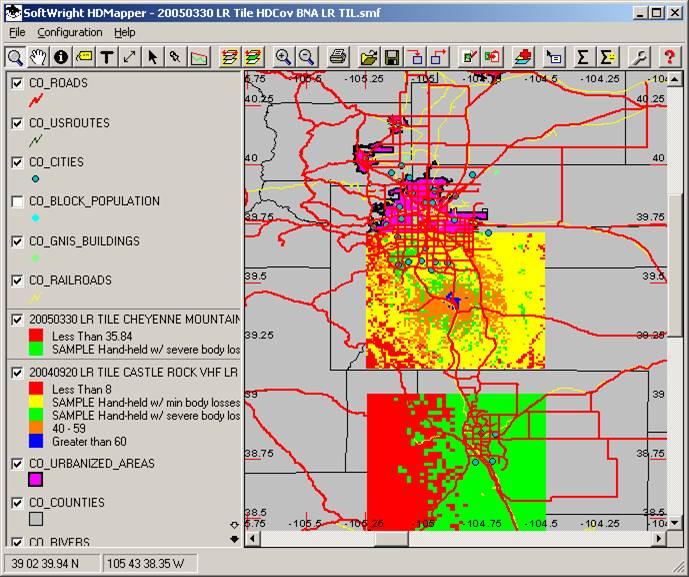Click the green checkmark layer icon

(x=469, y=57)
